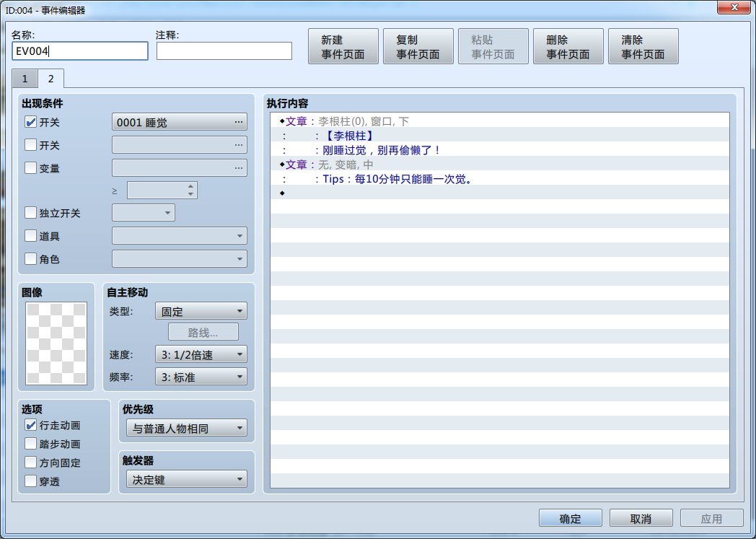Enable the 独立开关 condition checkbox
The width and height of the screenshot is (756, 539).
(30, 213)
